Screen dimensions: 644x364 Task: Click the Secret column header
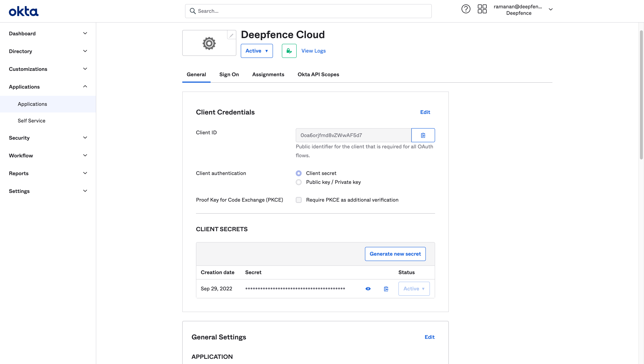253,272
